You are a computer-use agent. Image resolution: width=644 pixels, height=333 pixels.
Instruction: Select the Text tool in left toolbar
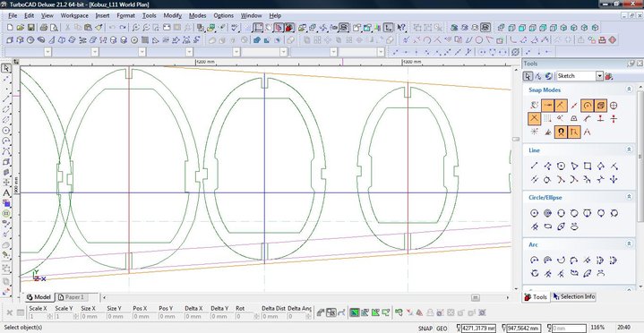(x=6, y=192)
